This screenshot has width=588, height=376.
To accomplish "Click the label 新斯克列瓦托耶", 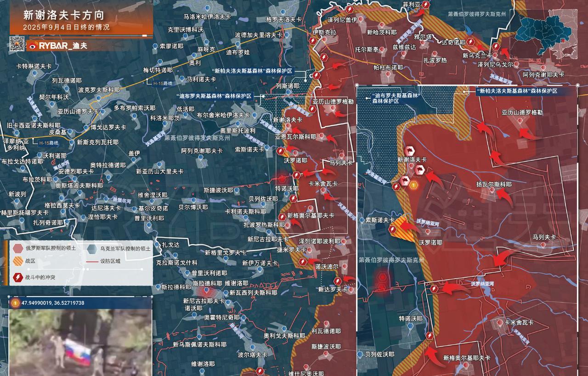I will pos(98,142).
